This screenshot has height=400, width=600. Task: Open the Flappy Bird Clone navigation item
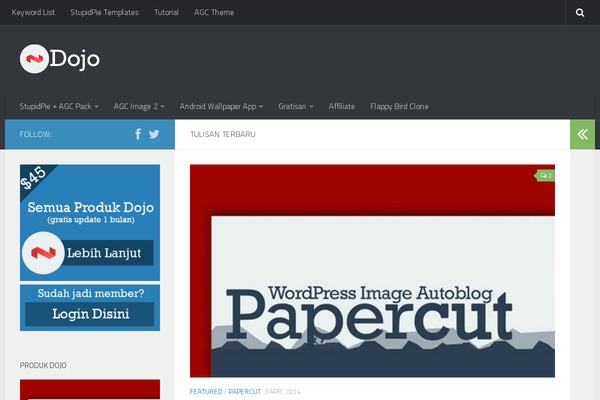pos(399,106)
